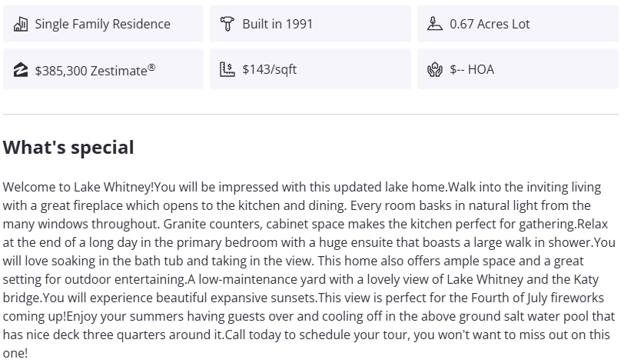Click the Zillow logo icon beside Zestimate

click(21, 70)
